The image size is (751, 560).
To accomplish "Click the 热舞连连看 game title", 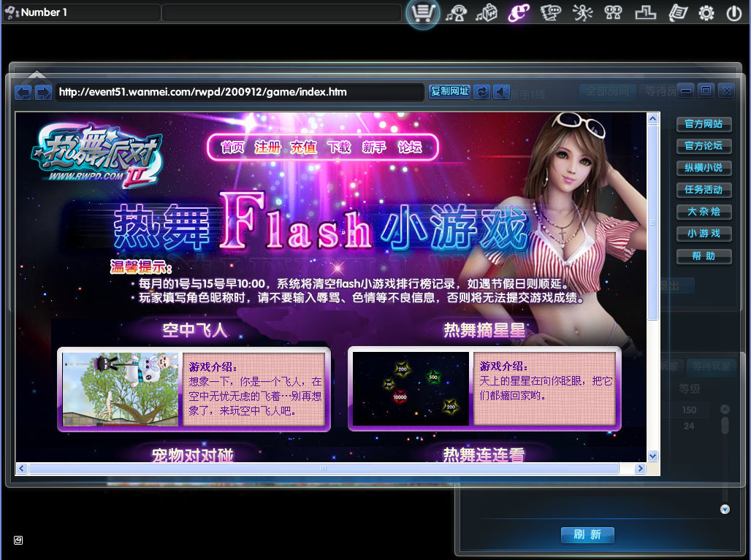I will (x=484, y=455).
